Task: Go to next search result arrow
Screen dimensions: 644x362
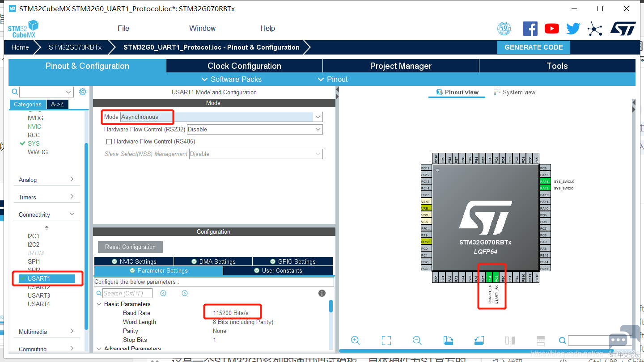Action: (x=185, y=293)
